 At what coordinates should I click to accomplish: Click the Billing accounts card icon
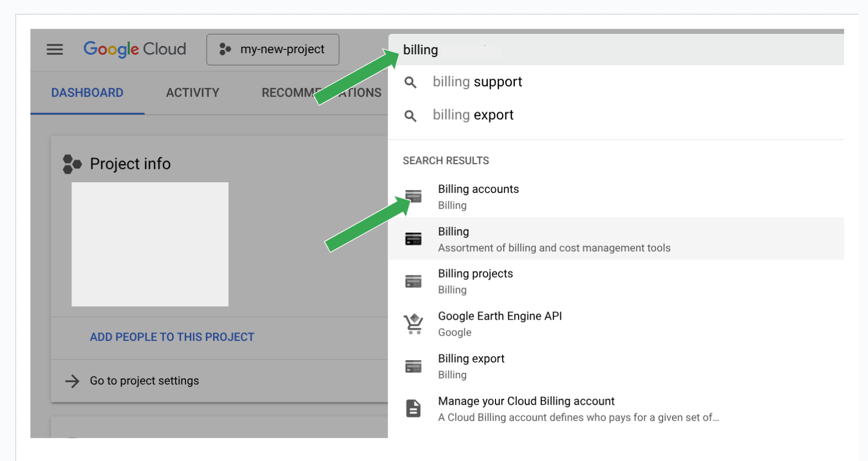(x=414, y=196)
